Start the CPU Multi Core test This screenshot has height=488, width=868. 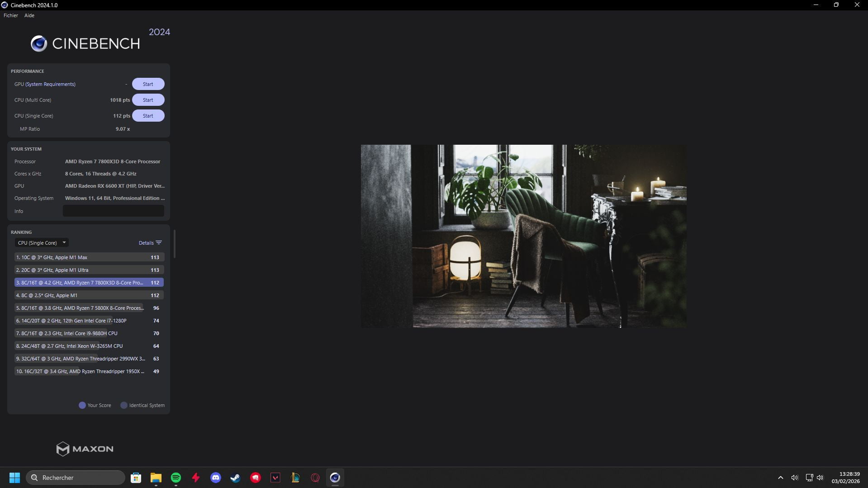point(148,100)
